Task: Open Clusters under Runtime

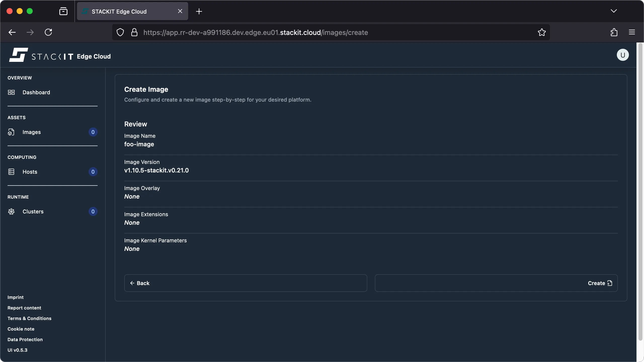Action: (33, 211)
